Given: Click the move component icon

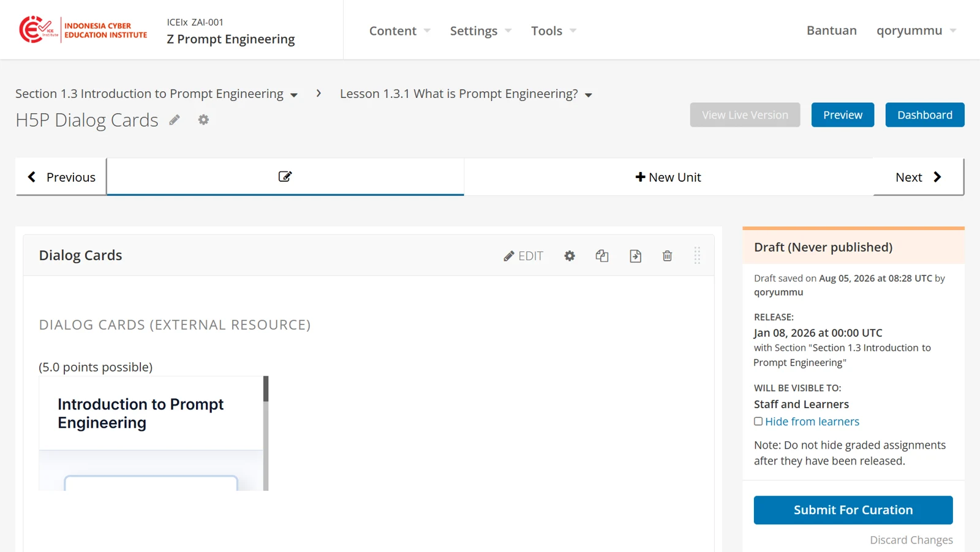Looking at the screenshot, I should [x=635, y=256].
